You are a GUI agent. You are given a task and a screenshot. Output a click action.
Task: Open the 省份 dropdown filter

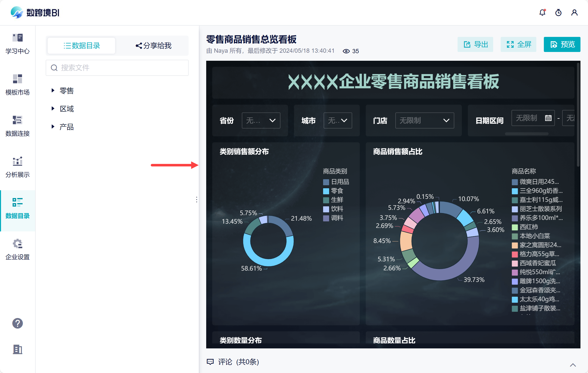[261, 120]
